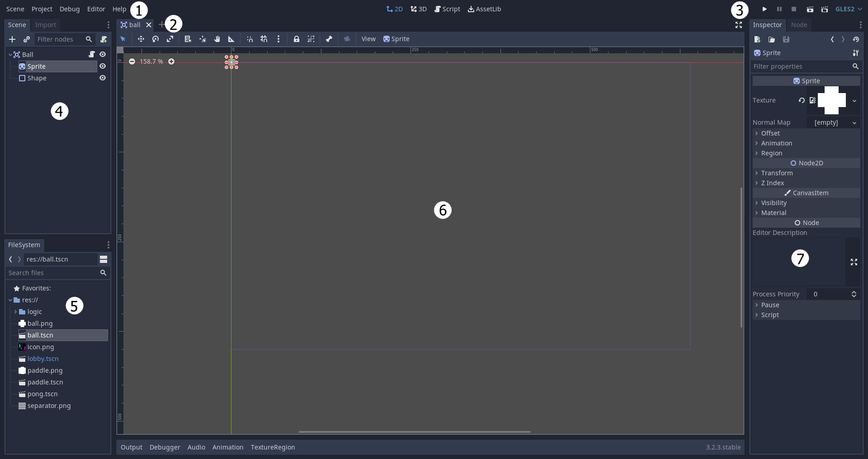Image resolution: width=868 pixels, height=459 pixels.
Task: Select the Rotate tool in the toolbar
Action: [x=156, y=39]
